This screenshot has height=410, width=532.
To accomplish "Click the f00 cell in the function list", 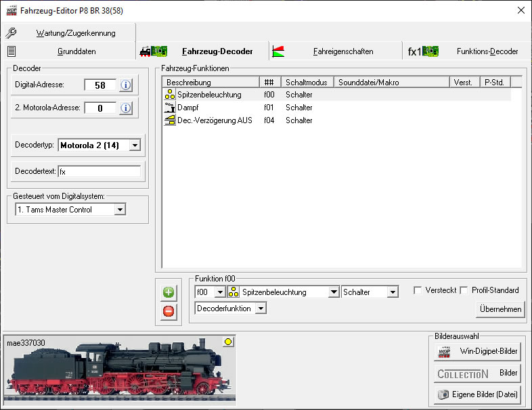I will [x=269, y=95].
